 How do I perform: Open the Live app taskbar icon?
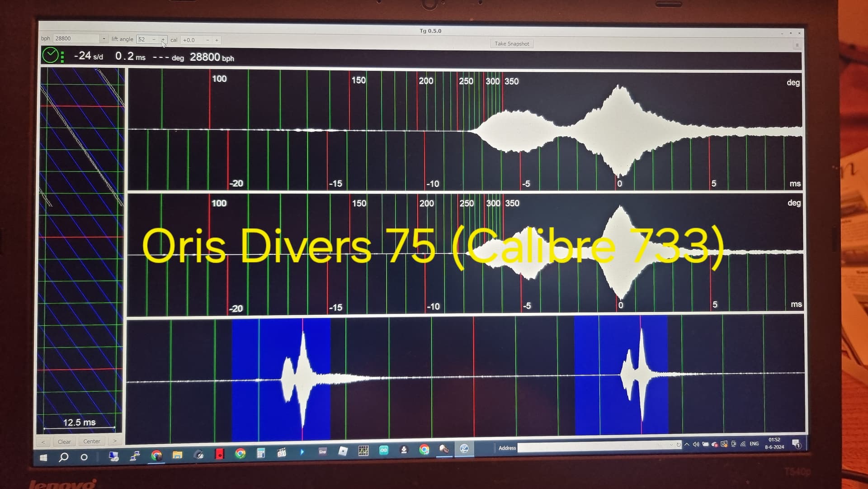322,451
